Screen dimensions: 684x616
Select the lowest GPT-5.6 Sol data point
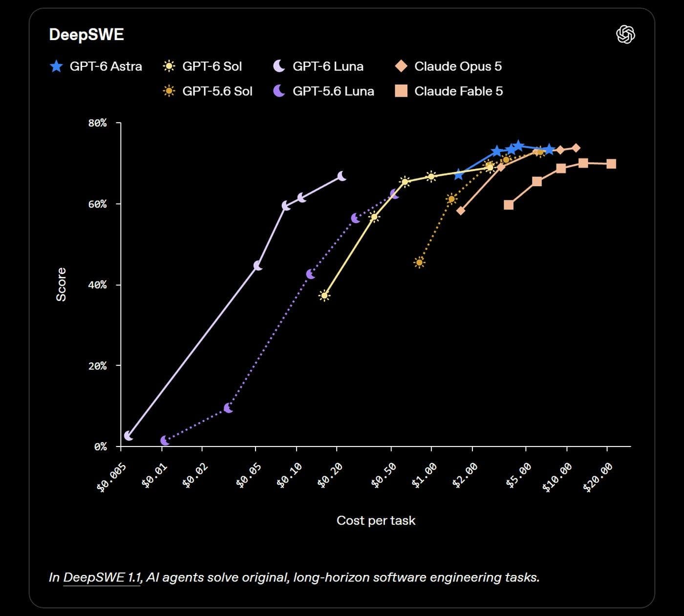click(419, 262)
